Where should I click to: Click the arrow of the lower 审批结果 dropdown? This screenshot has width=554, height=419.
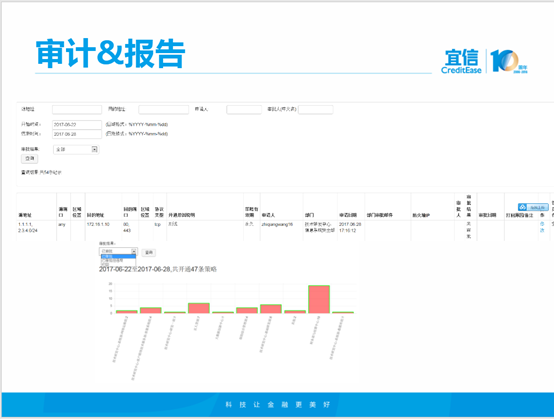134,251
